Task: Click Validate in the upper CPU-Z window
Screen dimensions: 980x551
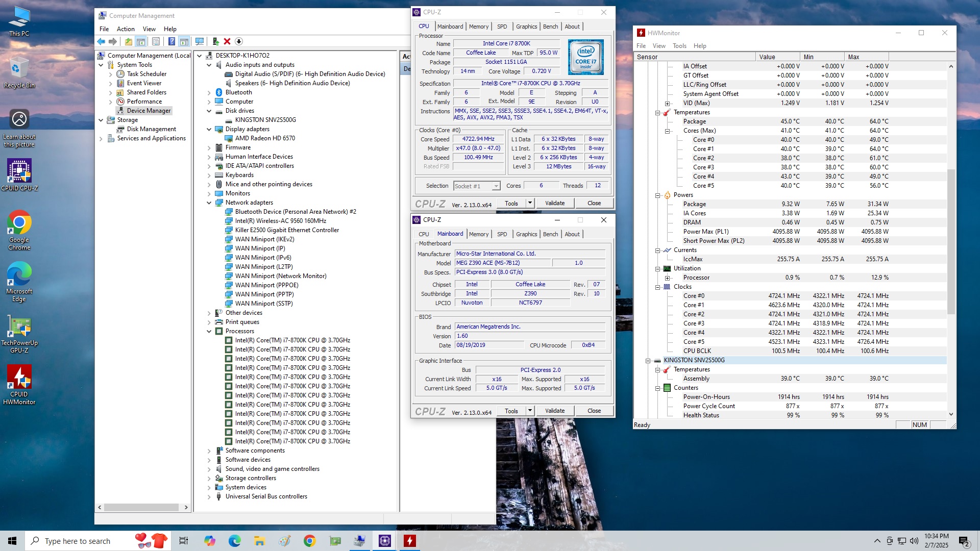Action: [x=555, y=203]
